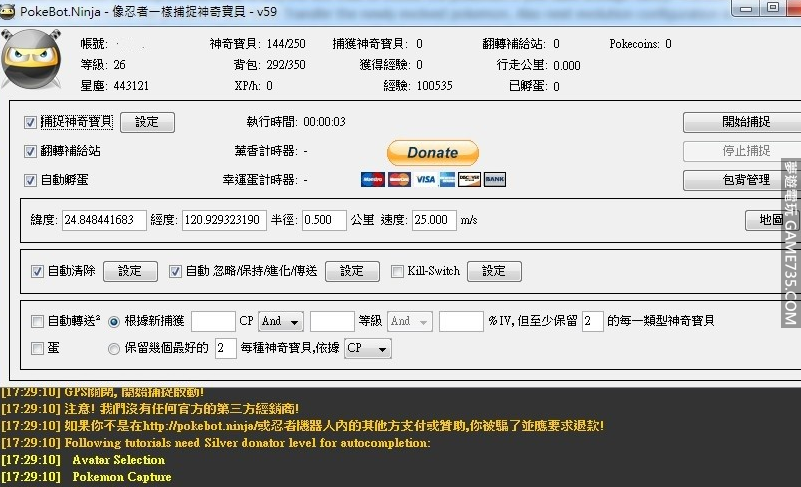Viewport: 801px width, 487px height.
Task: Click the 速度 speed input field
Action: click(x=434, y=220)
